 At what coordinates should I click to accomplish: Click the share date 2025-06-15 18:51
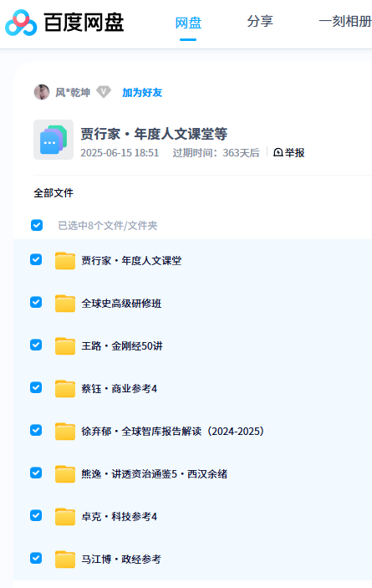(120, 152)
